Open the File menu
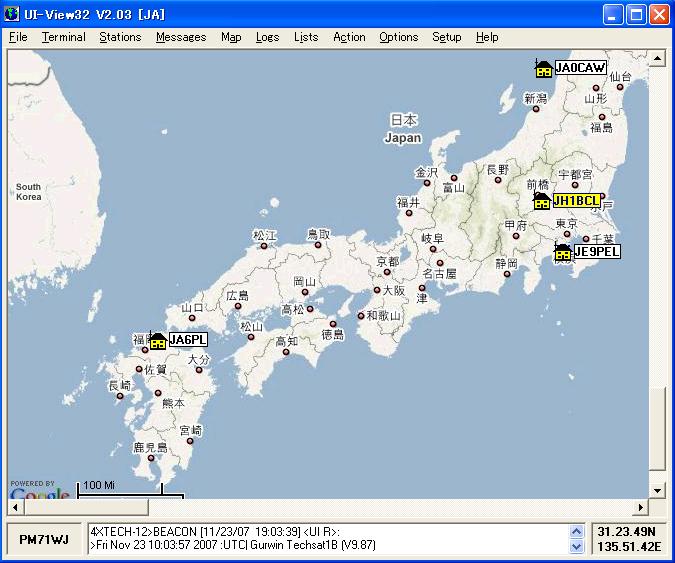 (18, 37)
